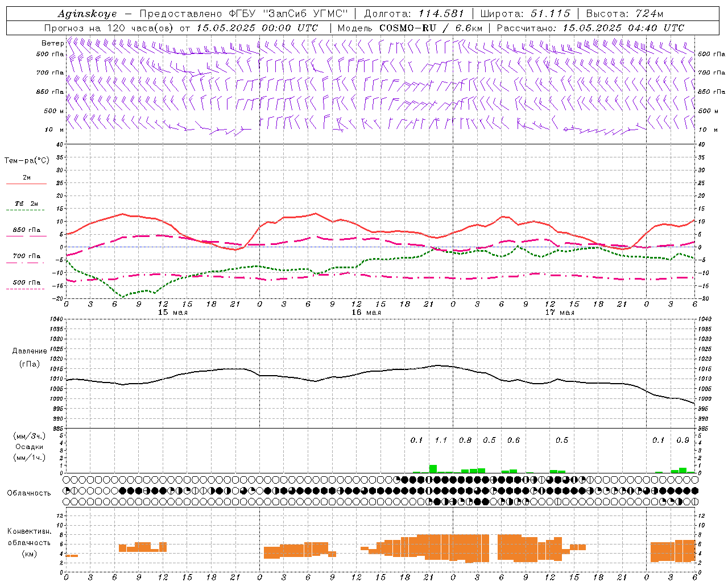The width and height of the screenshot is (728, 582).
Task: Select the 0.9 precipitation amount value
Action: point(682,440)
